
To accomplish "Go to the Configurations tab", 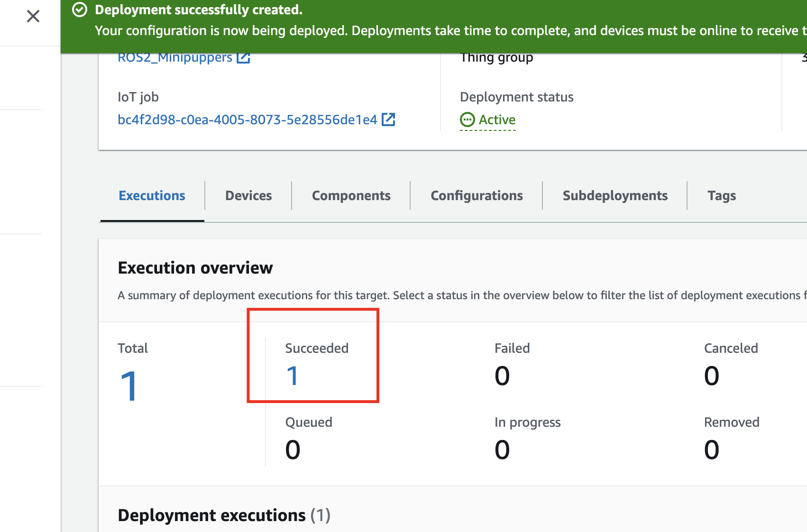I will (477, 195).
